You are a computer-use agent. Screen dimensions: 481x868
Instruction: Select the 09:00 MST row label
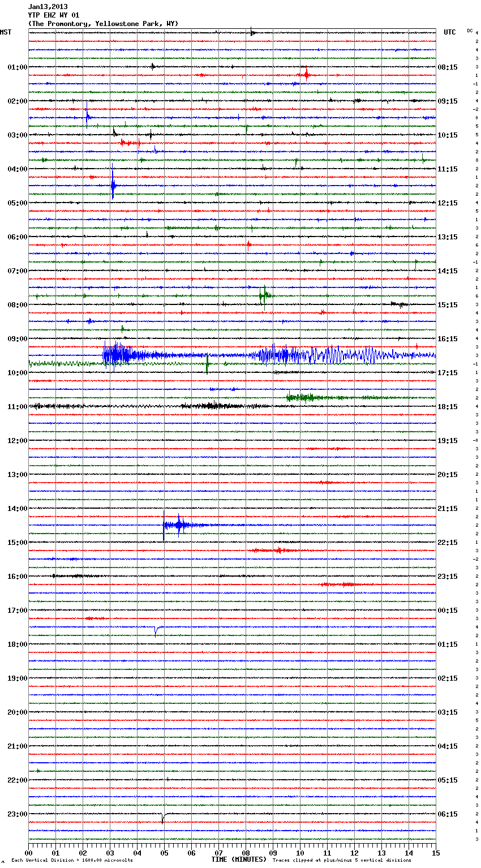click(x=18, y=339)
